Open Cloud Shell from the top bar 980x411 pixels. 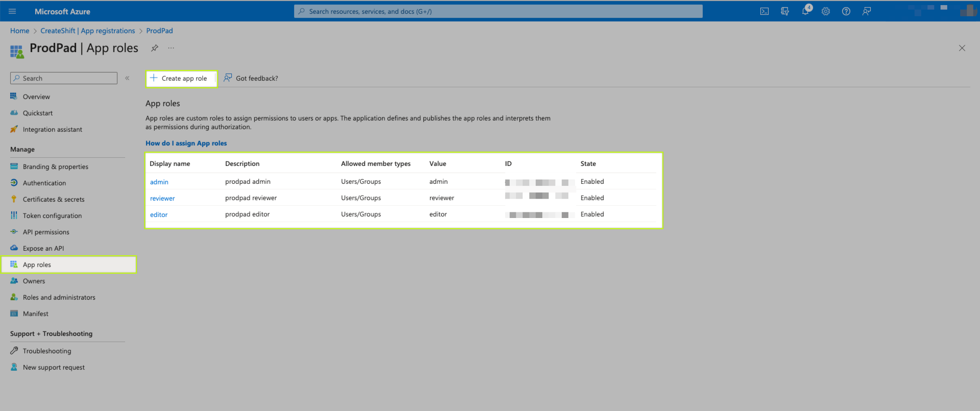(x=764, y=11)
